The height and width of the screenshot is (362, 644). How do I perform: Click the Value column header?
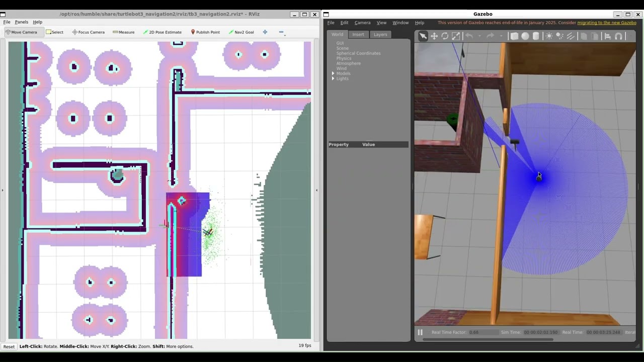(x=369, y=144)
